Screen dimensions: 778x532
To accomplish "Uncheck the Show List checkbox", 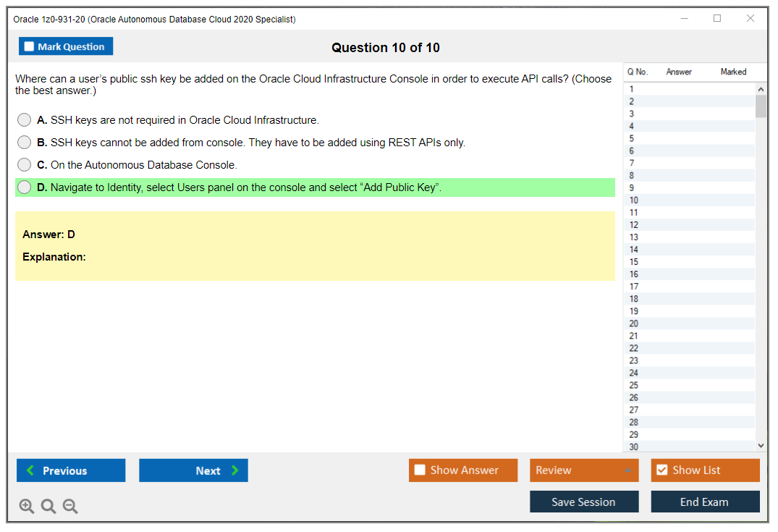I will tap(661, 470).
